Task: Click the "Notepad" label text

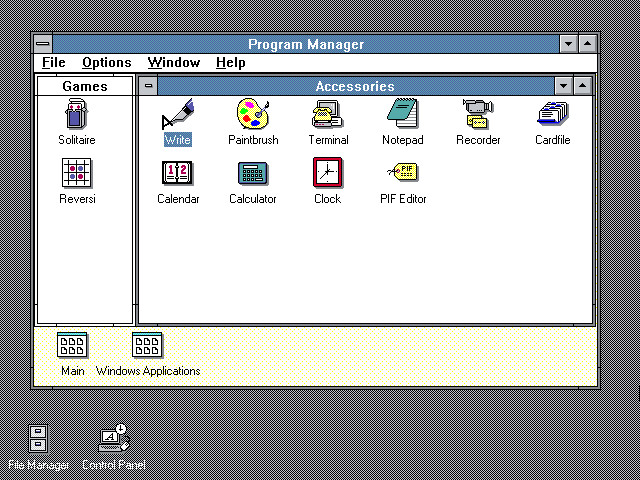Action: pyautogui.click(x=402, y=140)
